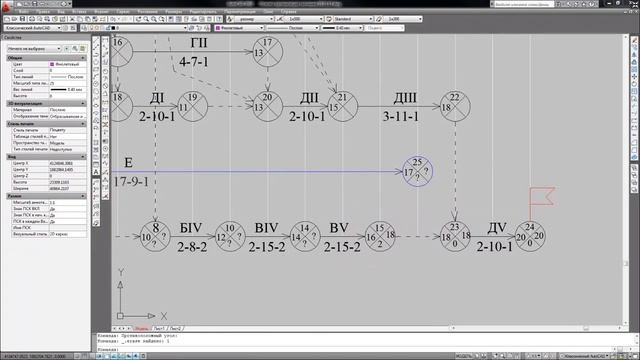Click the Визуальный стиль 2D каркас value
Image resolution: width=640 pixels, height=360 pixels.
pos(68,234)
